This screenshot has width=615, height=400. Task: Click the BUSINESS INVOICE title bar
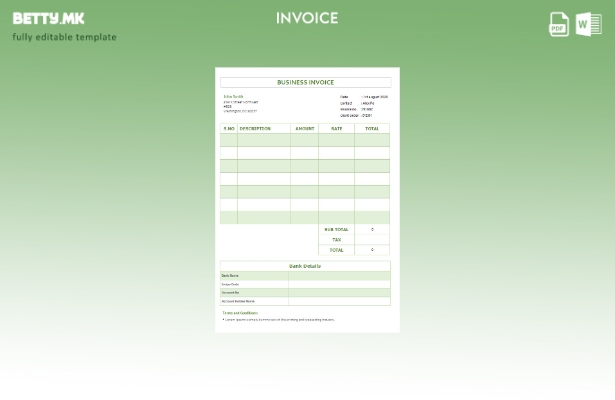click(x=305, y=83)
